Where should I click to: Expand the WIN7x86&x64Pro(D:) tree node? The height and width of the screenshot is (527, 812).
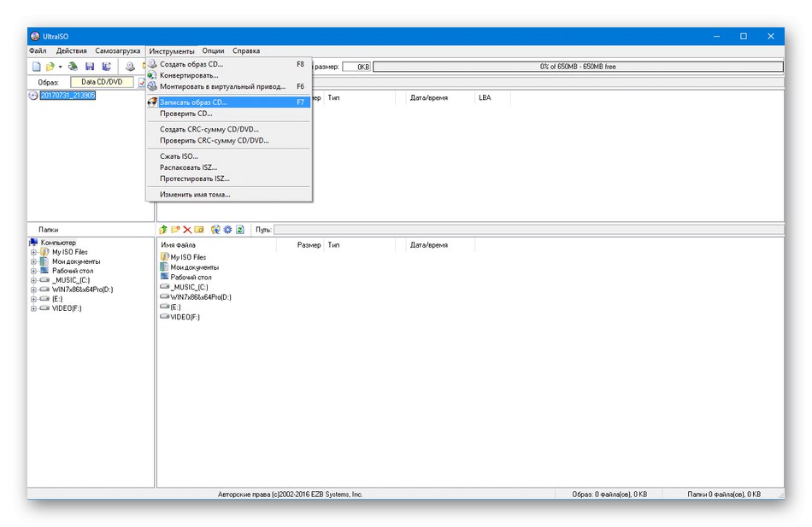tap(33, 290)
